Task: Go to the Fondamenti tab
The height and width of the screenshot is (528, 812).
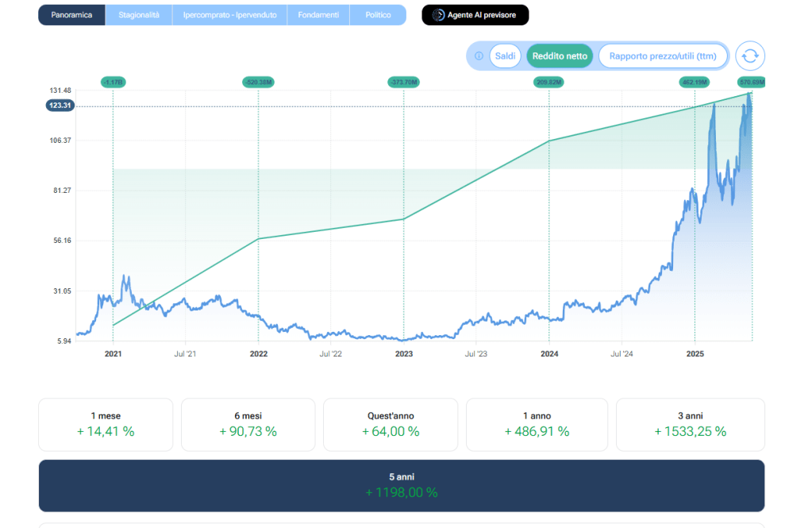Action: point(317,15)
